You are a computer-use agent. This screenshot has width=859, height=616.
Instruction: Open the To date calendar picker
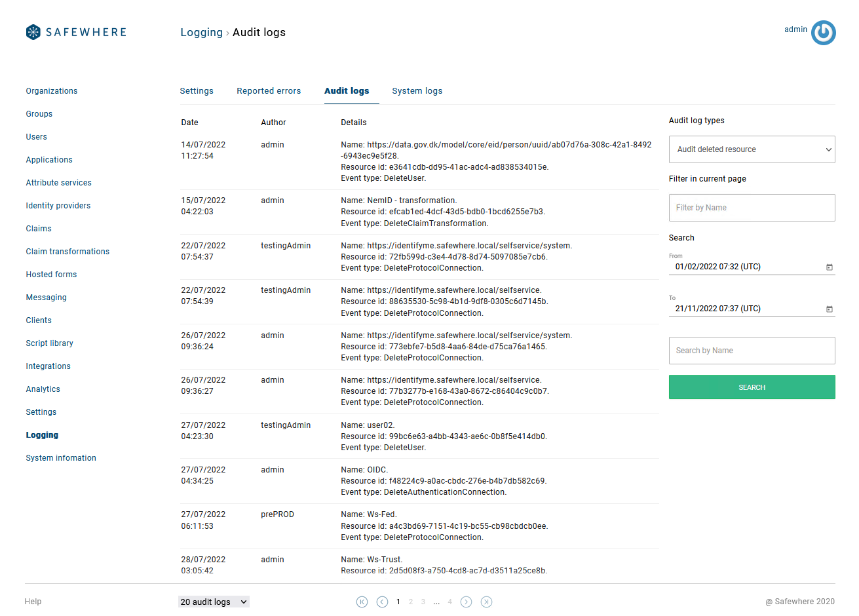click(x=829, y=309)
